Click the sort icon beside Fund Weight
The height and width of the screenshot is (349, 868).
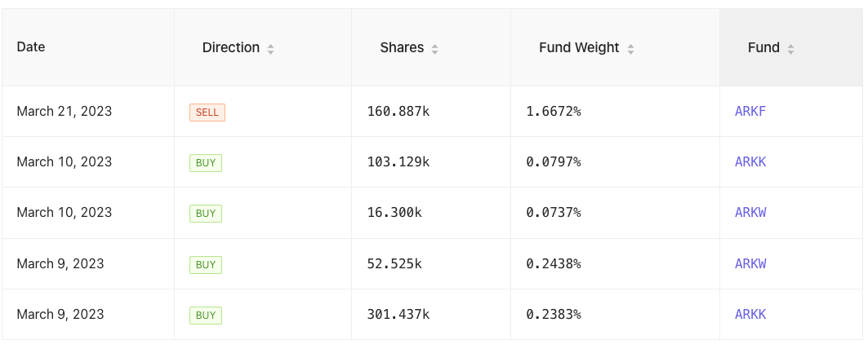pos(630,49)
